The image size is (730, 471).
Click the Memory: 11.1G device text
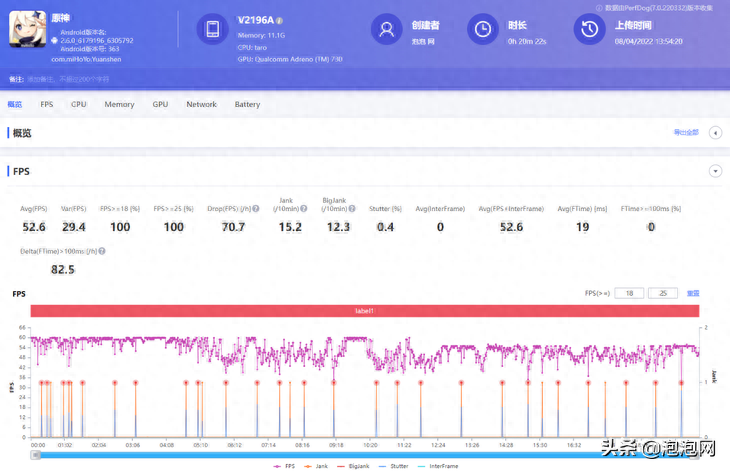click(261, 35)
